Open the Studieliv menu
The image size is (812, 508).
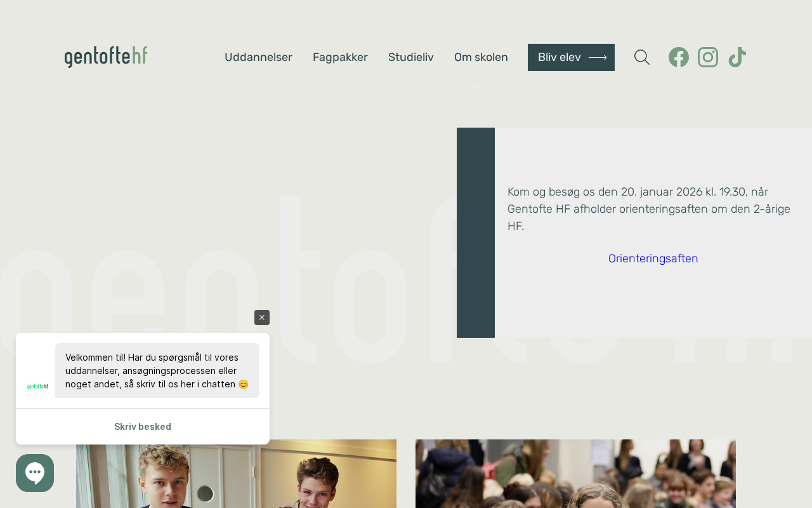pos(411,57)
